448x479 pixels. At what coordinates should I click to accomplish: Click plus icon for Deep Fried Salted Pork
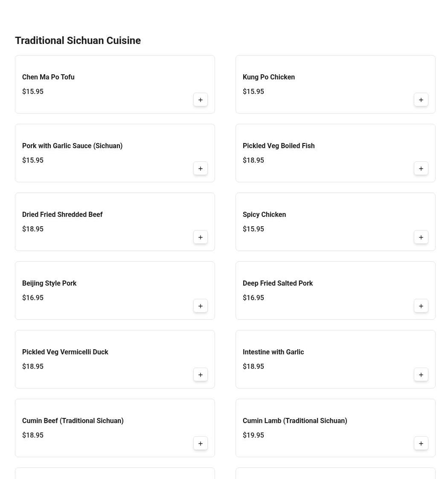coord(421,306)
